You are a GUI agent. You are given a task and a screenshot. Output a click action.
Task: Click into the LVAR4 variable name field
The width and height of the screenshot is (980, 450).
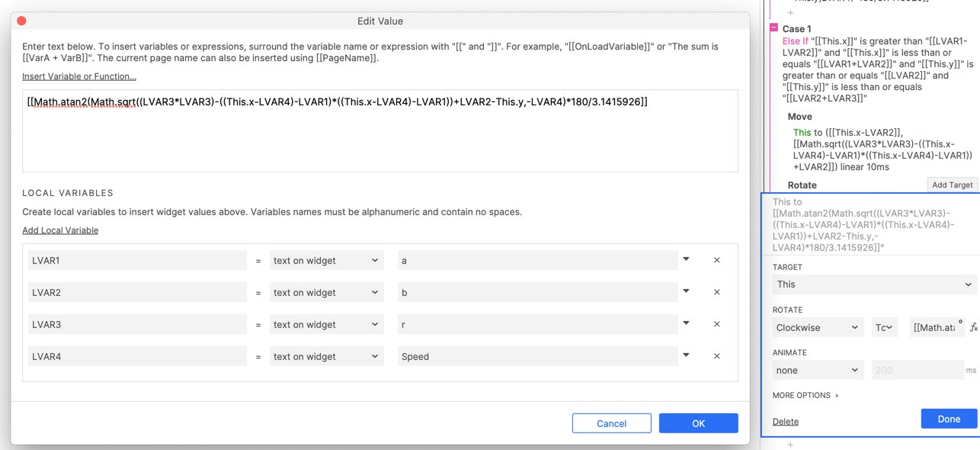(137, 356)
